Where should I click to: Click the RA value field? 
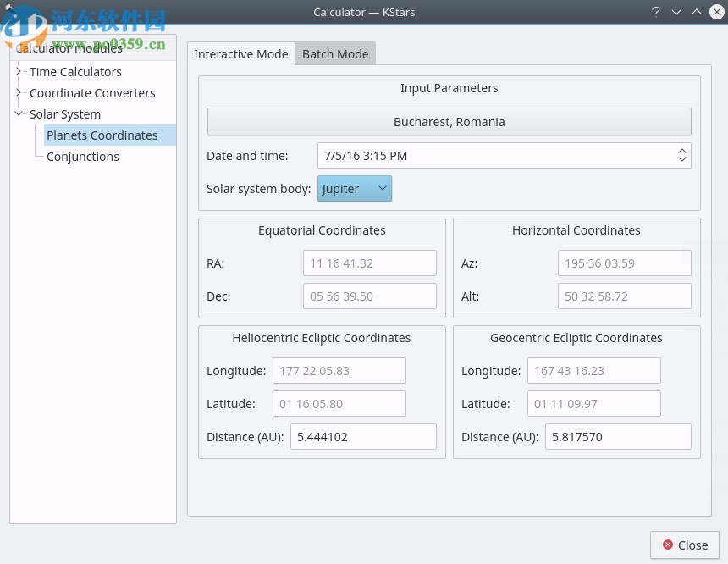(x=370, y=263)
